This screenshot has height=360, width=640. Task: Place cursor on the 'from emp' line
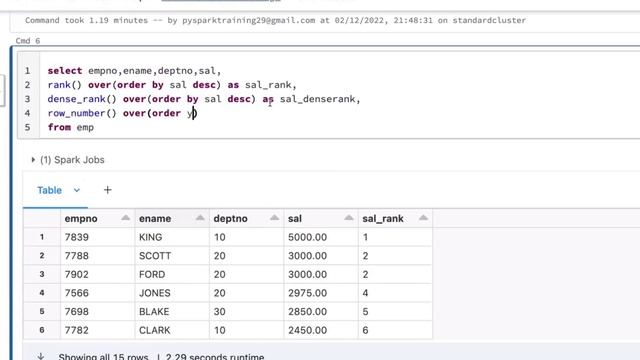pos(71,127)
